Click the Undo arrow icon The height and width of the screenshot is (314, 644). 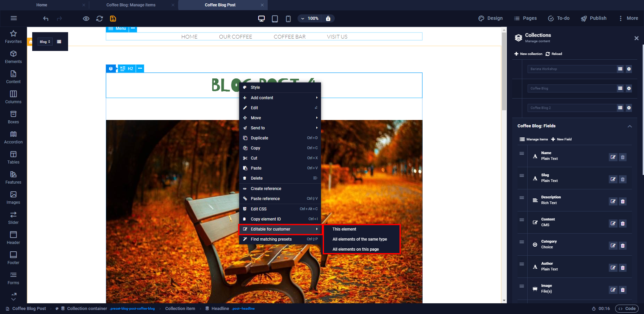[x=46, y=18]
